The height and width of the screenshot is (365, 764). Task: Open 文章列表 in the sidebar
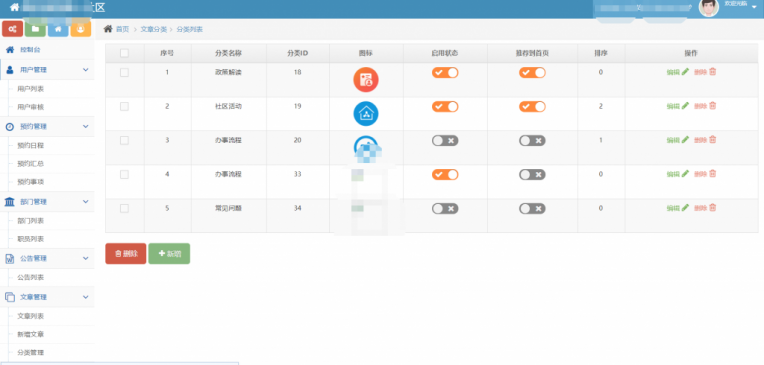tap(31, 316)
